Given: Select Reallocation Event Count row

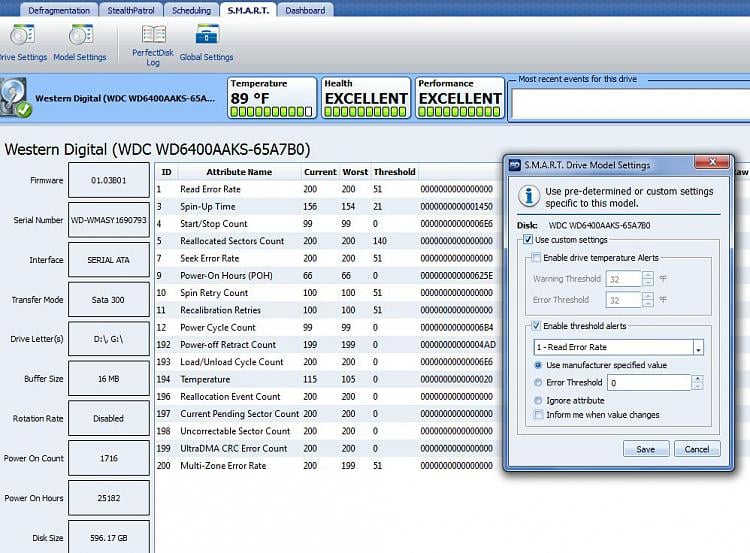Looking at the screenshot, I should 328,397.
